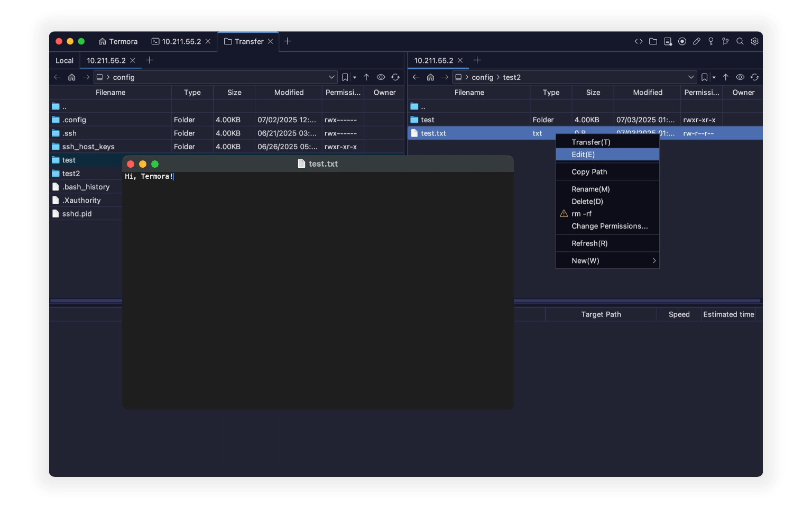Refresh the right panel file listing
The width and height of the screenshot is (812, 508).
point(754,77)
